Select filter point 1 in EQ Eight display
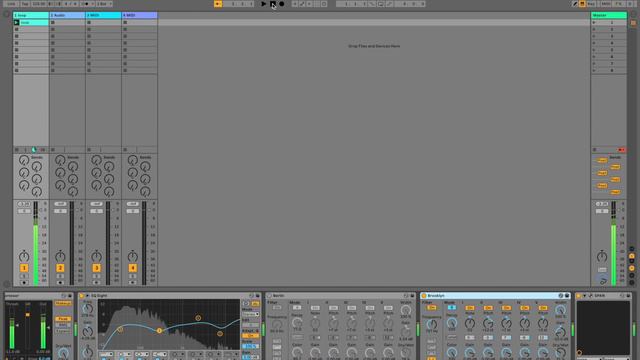This screenshot has width=640, height=360. pyautogui.click(x=120, y=329)
